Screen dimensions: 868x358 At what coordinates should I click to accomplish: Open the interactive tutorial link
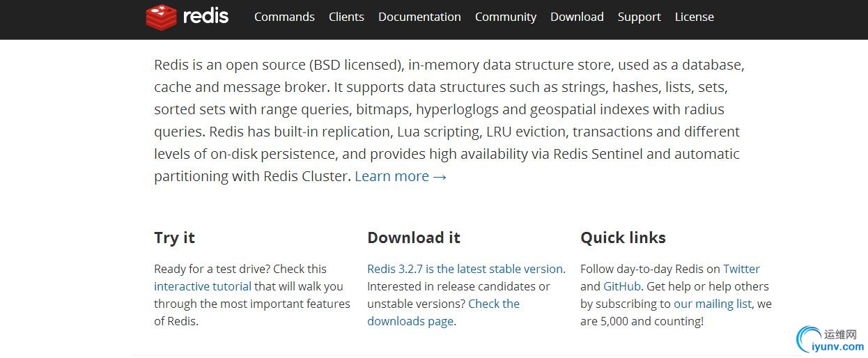(x=203, y=286)
